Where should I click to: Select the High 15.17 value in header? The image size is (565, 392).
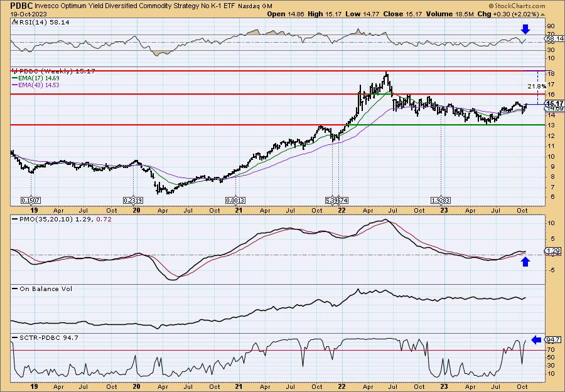point(325,14)
